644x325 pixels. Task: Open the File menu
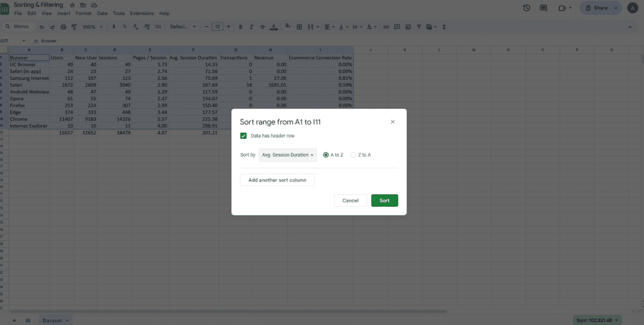[18, 14]
